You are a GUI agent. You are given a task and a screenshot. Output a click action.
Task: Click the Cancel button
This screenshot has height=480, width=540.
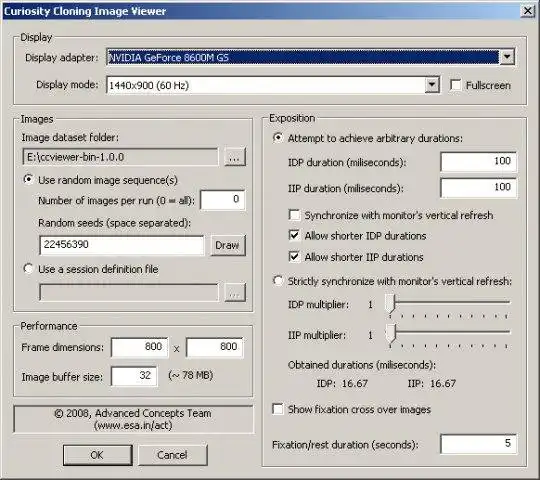coord(173,455)
